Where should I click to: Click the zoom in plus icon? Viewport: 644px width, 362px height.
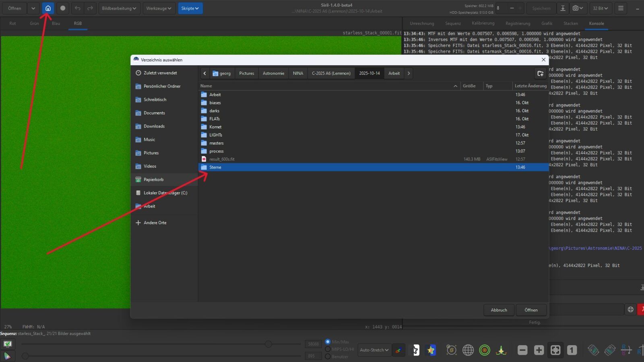(539, 350)
